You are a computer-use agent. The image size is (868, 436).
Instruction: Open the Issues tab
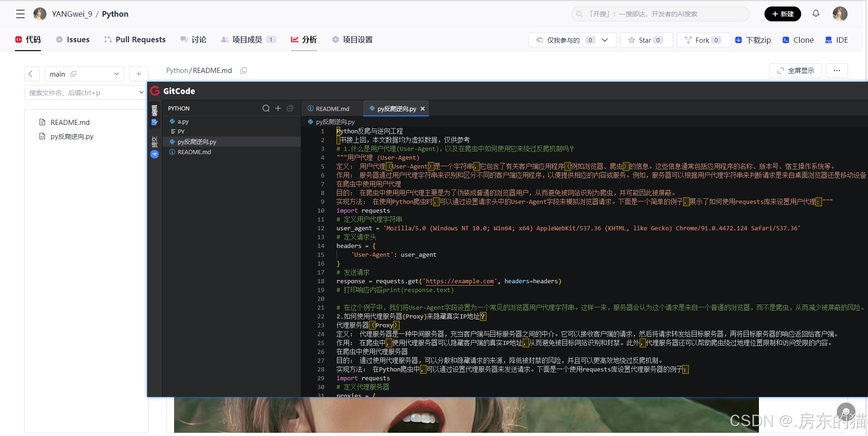[x=72, y=40]
